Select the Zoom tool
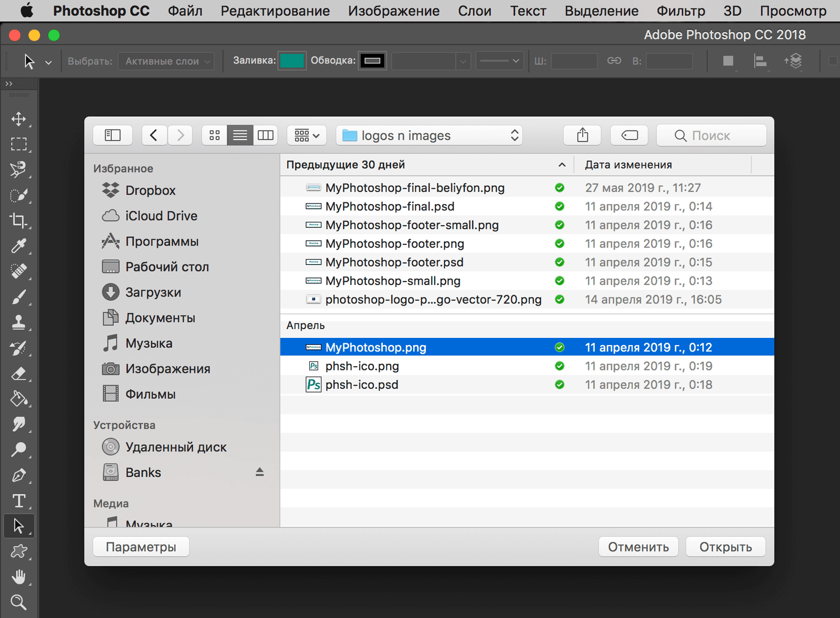The height and width of the screenshot is (618, 840). pos(19,602)
